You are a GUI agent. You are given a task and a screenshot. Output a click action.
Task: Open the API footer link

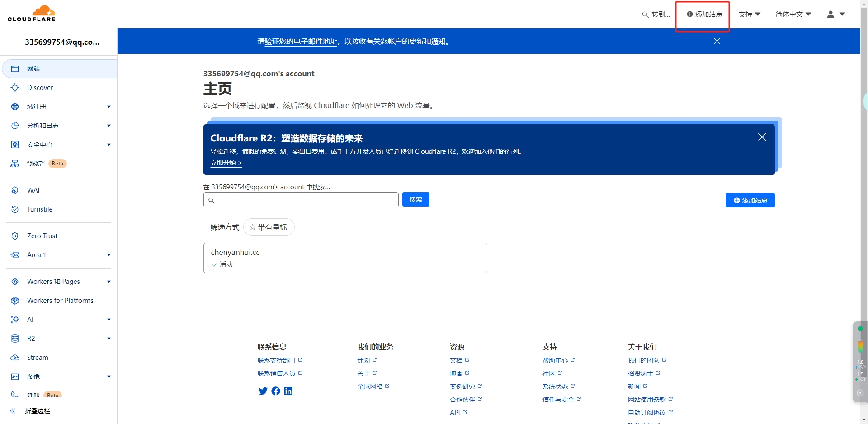coord(458,413)
